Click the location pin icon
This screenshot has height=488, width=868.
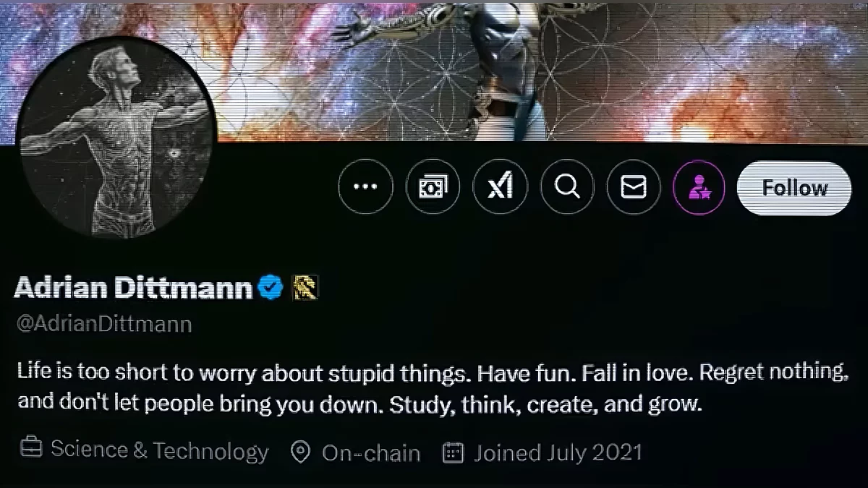(299, 453)
